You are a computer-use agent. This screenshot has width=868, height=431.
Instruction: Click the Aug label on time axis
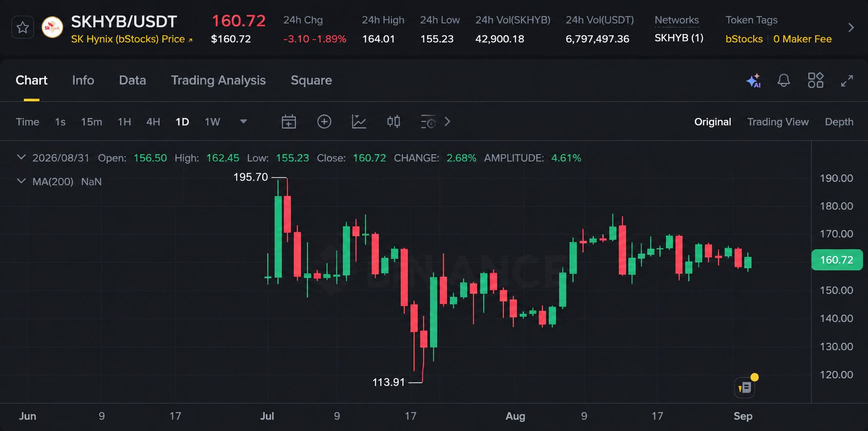coord(515,416)
